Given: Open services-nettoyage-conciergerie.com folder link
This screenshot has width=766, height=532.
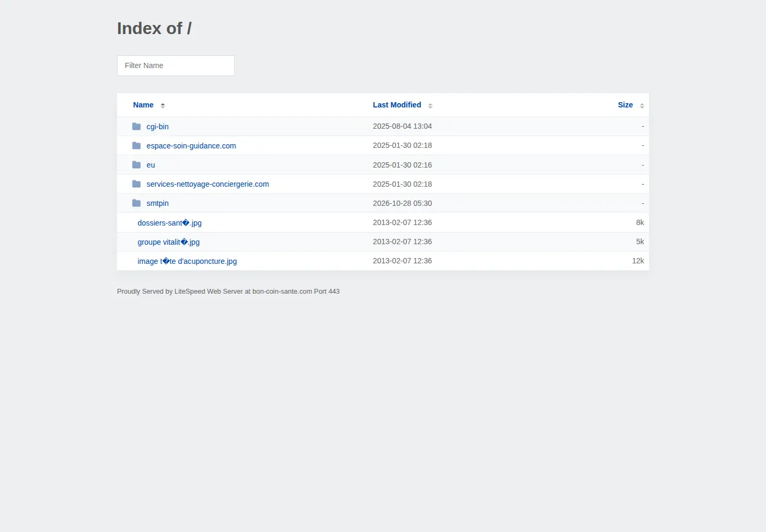Looking at the screenshot, I should tap(207, 184).
